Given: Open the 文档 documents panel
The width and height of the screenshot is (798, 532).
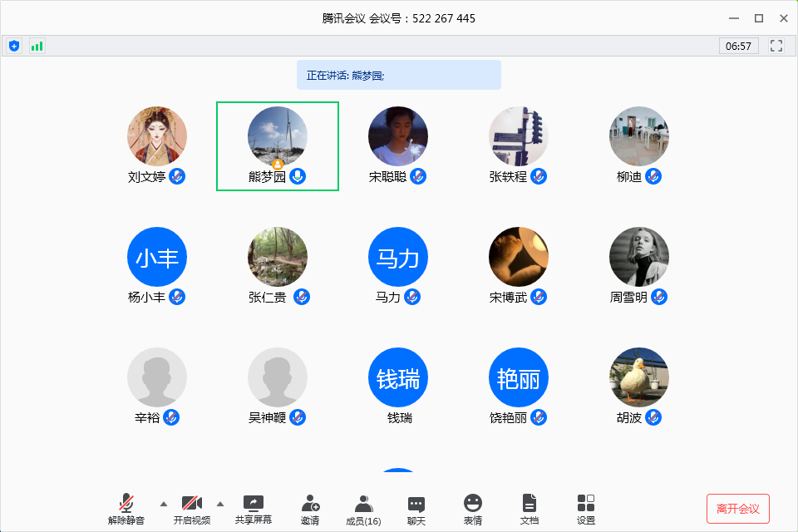Looking at the screenshot, I should click(530, 509).
